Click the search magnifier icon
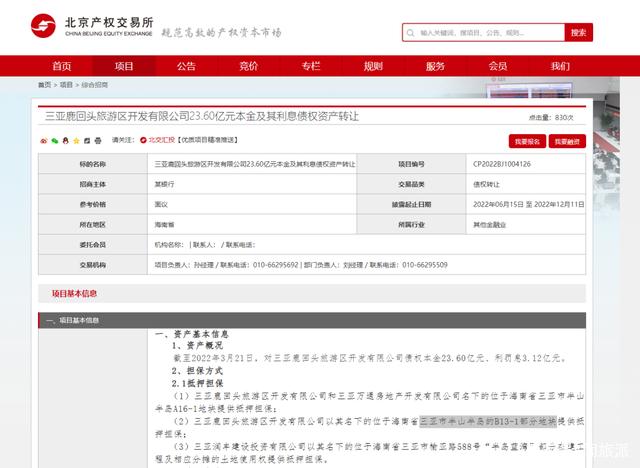 coord(411,33)
